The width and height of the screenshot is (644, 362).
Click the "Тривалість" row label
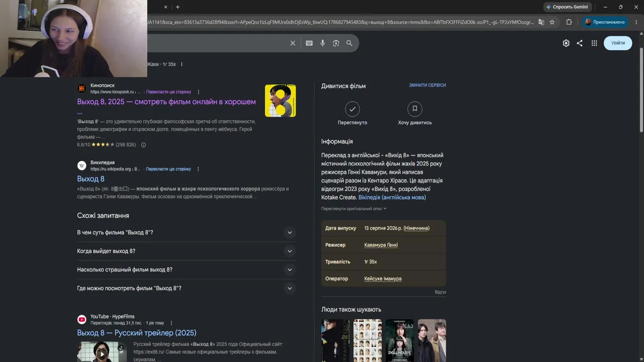[x=338, y=262]
